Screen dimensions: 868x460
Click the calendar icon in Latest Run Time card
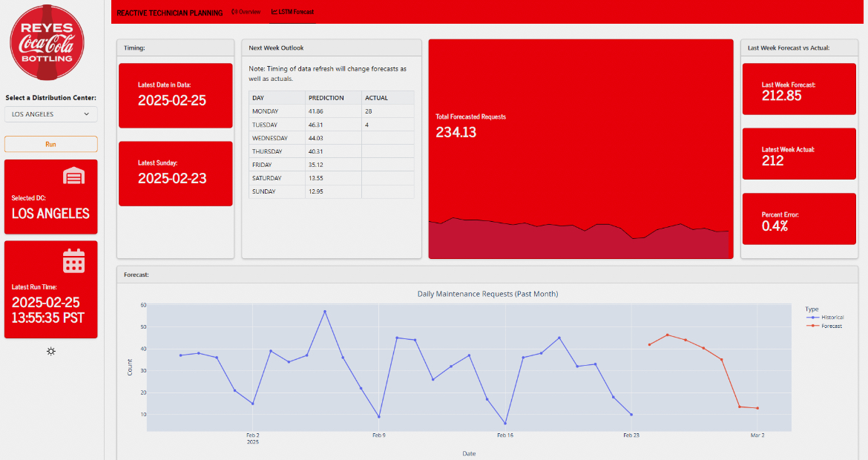coord(74,261)
